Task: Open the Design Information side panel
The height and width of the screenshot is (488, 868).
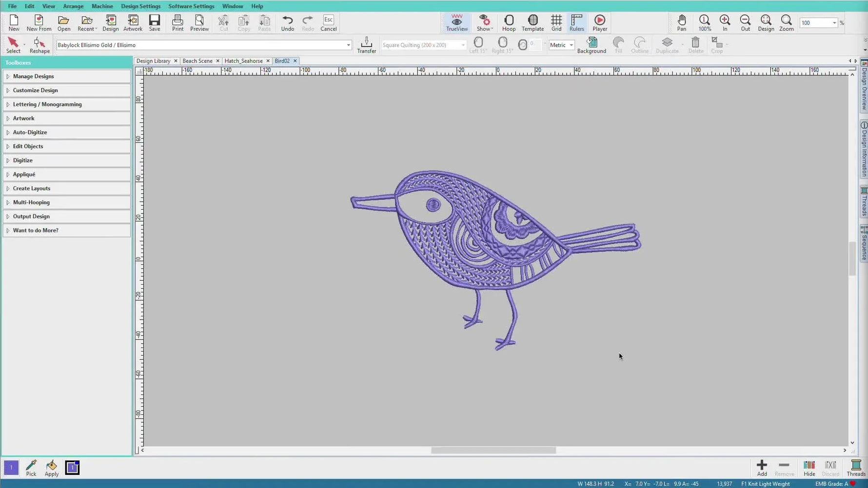Action: pyautogui.click(x=864, y=149)
